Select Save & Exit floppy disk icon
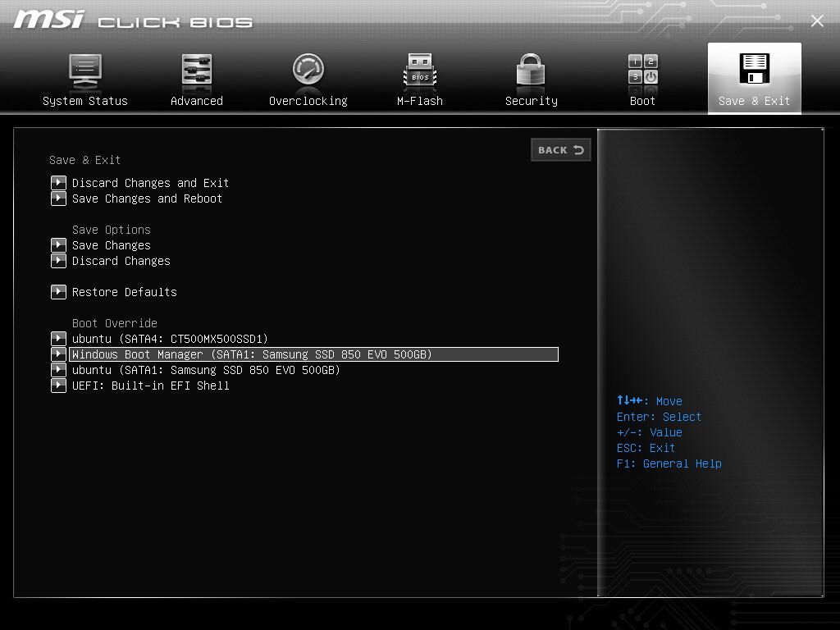This screenshot has width=840, height=630. 755,69
